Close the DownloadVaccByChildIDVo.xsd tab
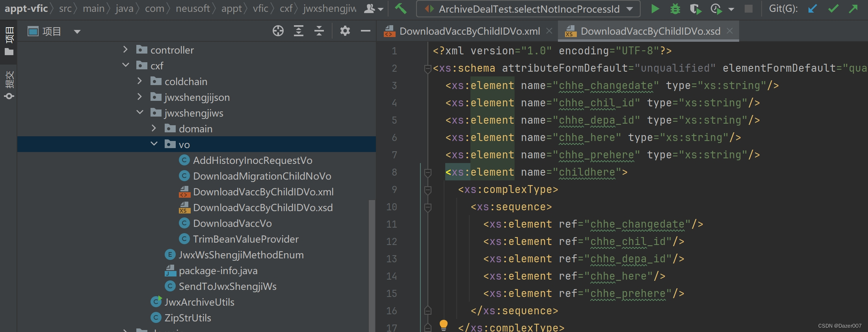The width and height of the screenshot is (868, 332). (x=730, y=31)
